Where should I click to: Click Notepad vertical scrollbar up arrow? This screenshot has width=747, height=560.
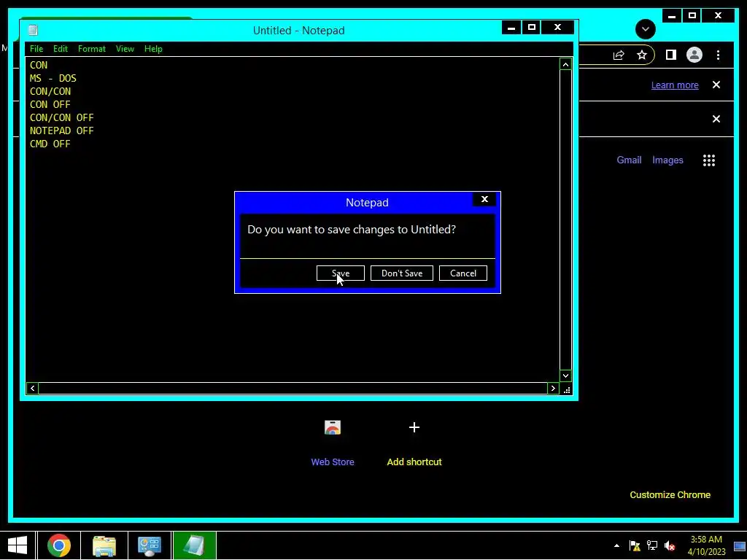[x=565, y=64]
